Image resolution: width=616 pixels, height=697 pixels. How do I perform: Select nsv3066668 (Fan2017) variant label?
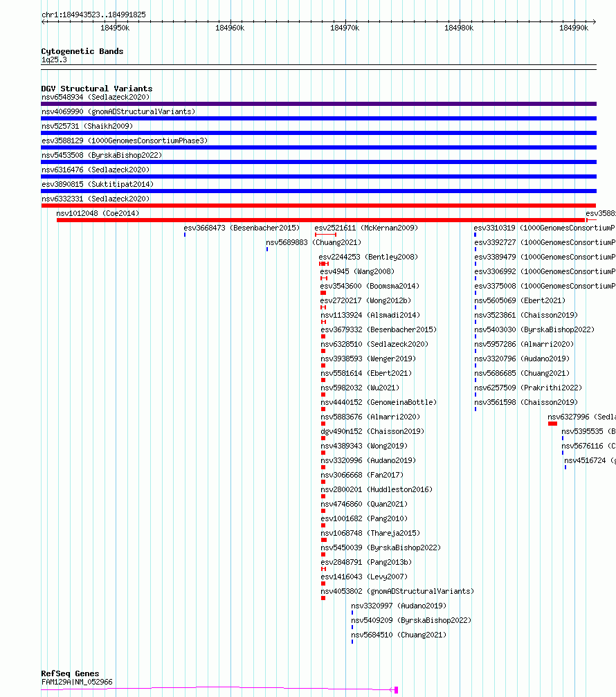(x=362, y=475)
